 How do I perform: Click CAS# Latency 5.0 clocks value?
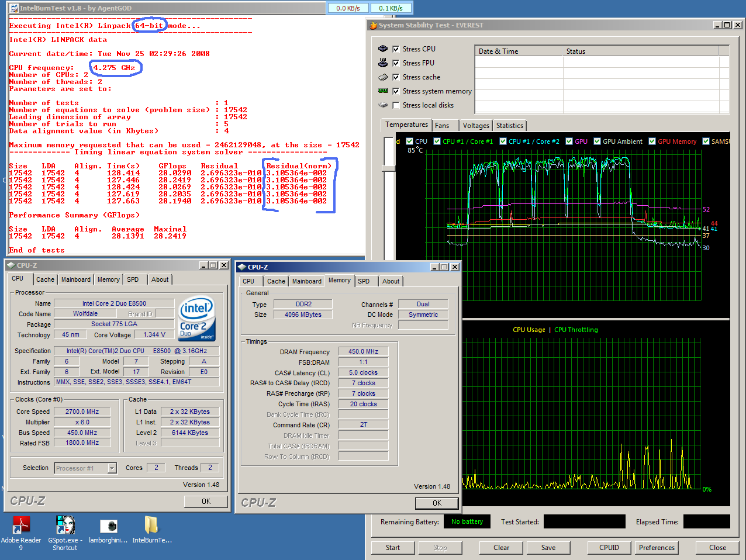click(x=364, y=373)
